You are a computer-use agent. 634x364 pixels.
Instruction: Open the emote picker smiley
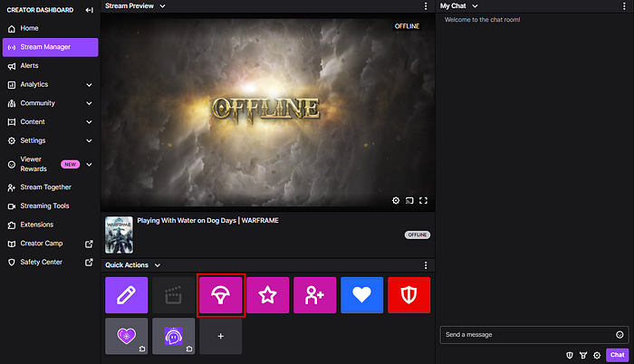(x=620, y=335)
